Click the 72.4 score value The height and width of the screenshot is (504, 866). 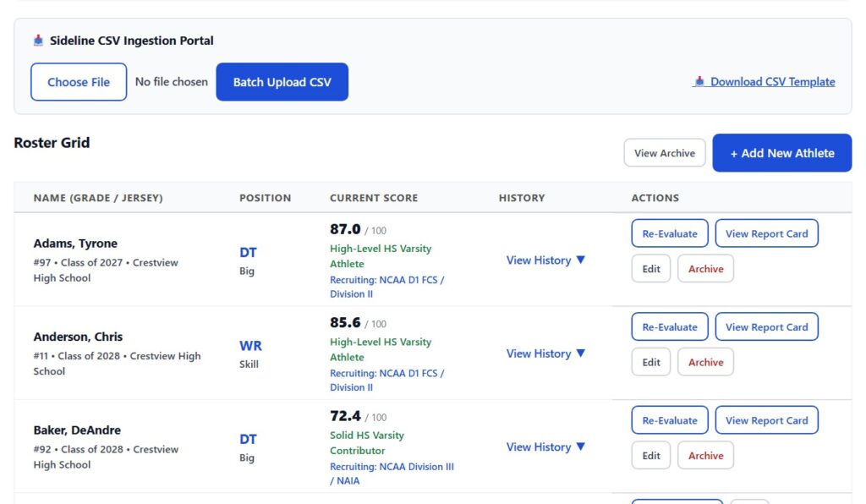pyautogui.click(x=345, y=416)
